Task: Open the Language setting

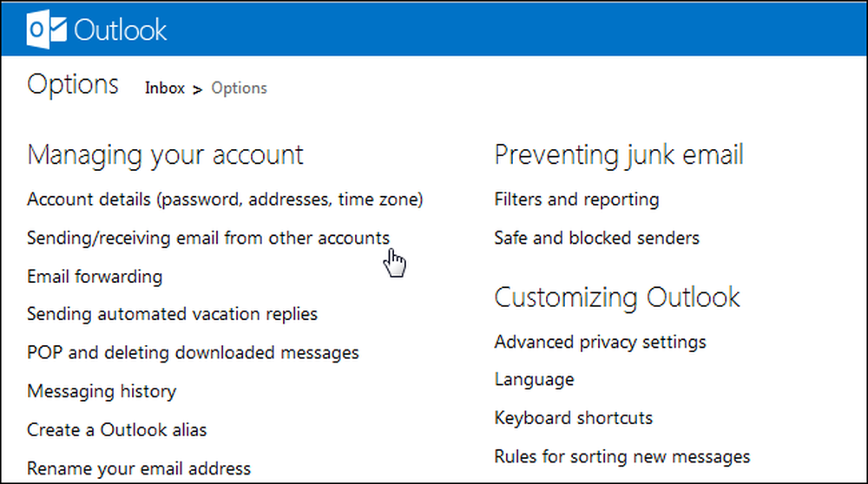Action: click(534, 380)
